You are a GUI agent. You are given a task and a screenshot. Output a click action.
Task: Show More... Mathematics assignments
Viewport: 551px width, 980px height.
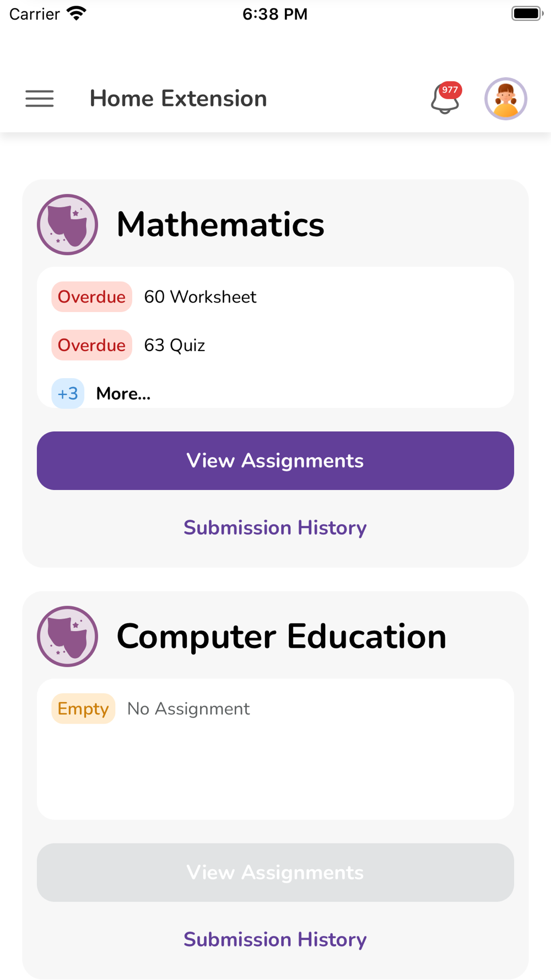(x=123, y=394)
